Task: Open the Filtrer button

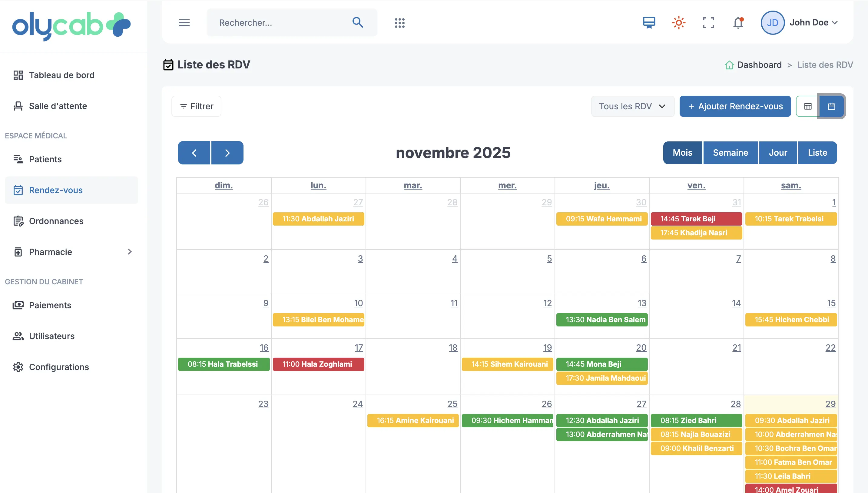Action: point(196,106)
